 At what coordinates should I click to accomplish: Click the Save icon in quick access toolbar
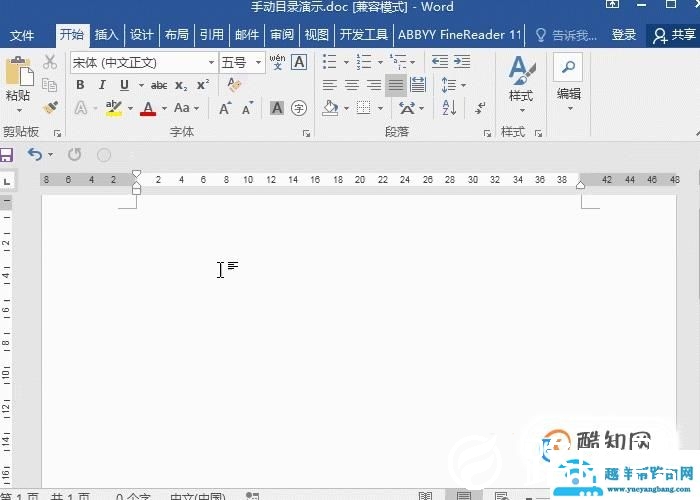[x=6, y=155]
